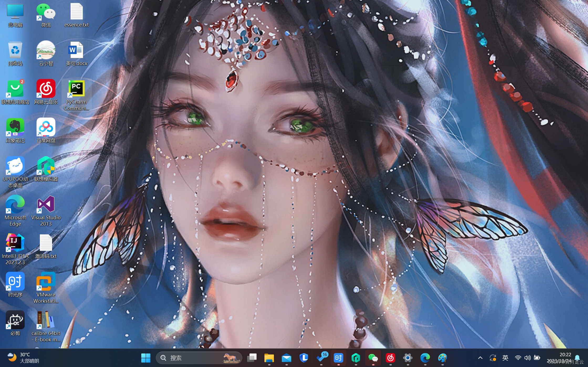Click the VMware Workstation desktop icon
588x367 pixels.
tap(46, 282)
